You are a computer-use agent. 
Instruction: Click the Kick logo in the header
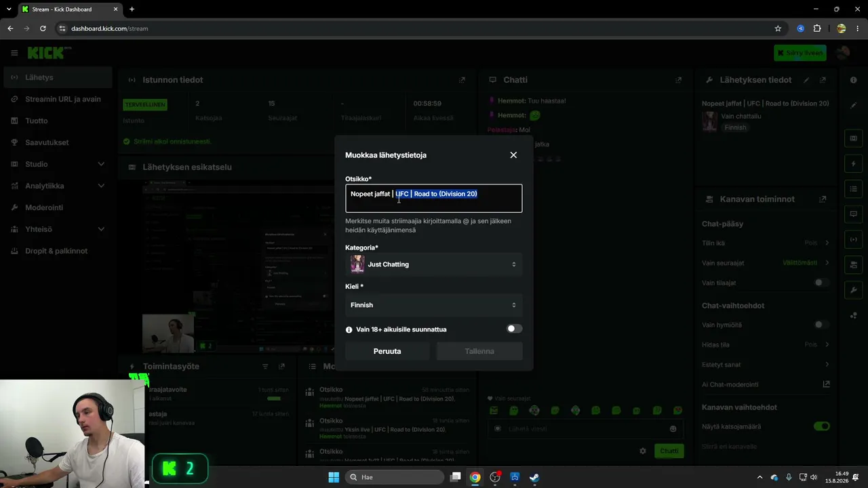47,53
